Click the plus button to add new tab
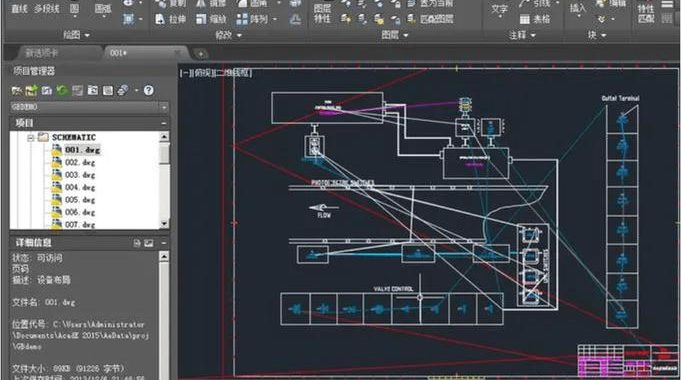This screenshot has height=380, width=681. [x=201, y=54]
